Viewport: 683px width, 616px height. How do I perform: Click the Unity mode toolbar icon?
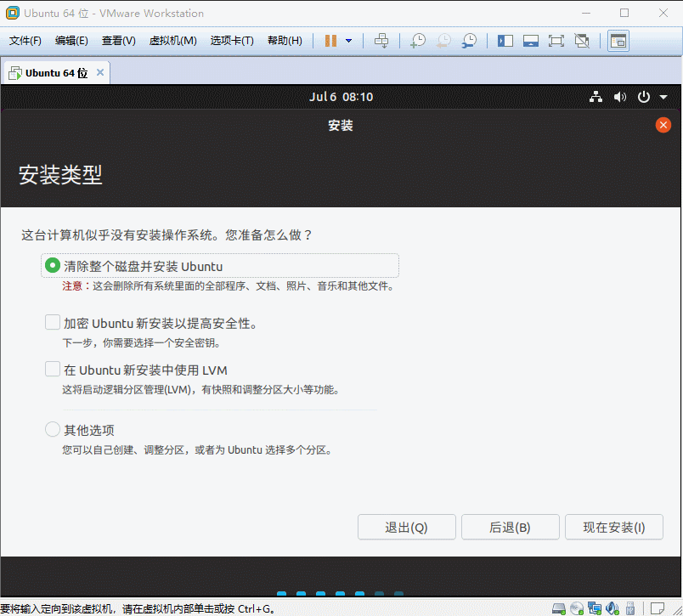point(582,41)
